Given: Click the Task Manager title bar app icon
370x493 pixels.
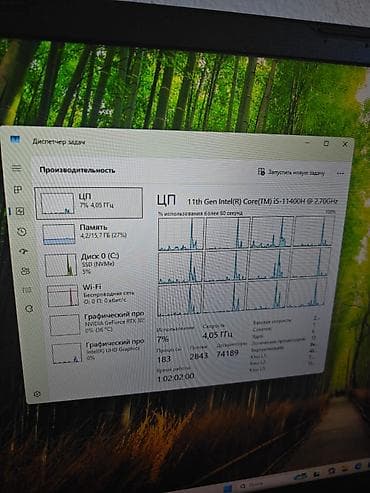Looking at the screenshot, I should (x=15, y=139).
